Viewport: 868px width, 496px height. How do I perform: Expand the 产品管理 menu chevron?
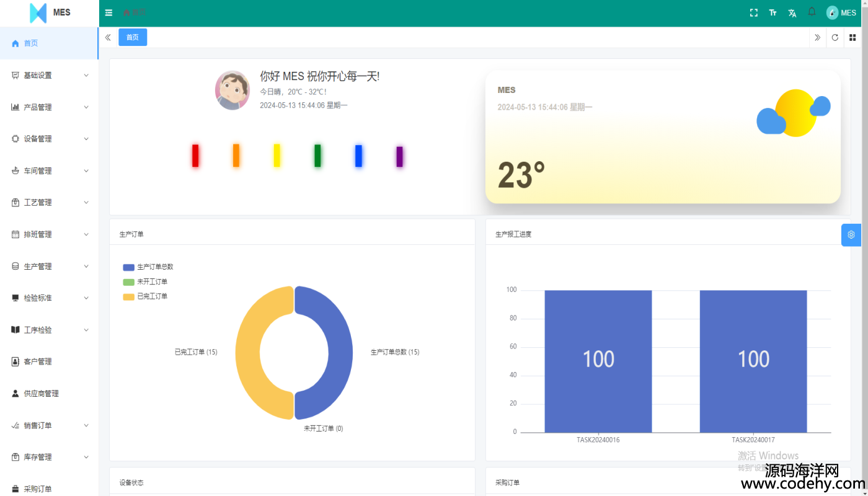(86, 107)
